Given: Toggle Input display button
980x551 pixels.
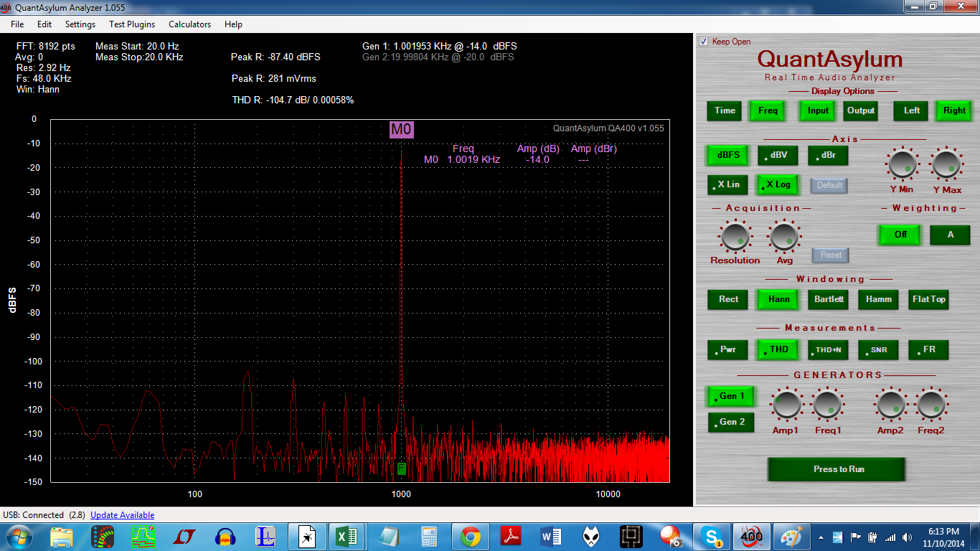Looking at the screenshot, I should [x=818, y=110].
